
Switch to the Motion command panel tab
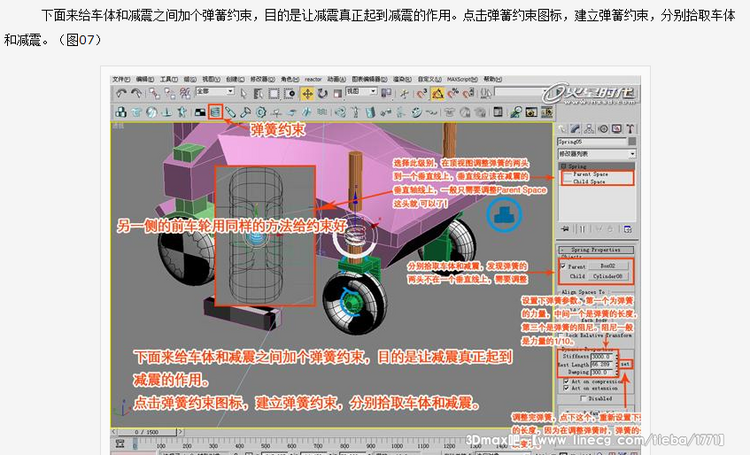(x=603, y=128)
